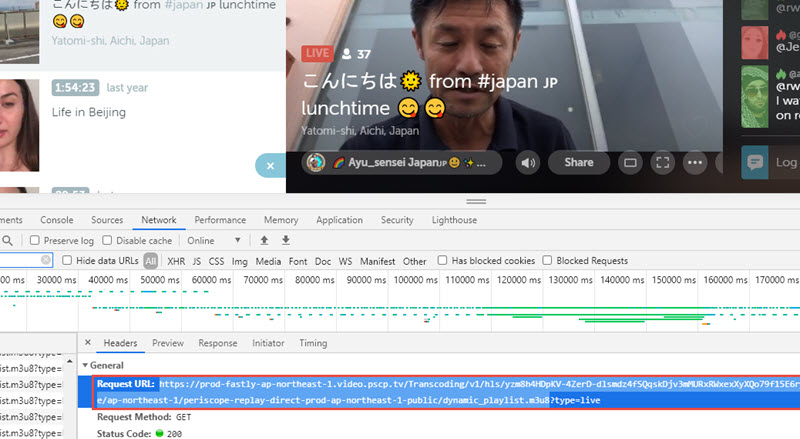Switch to the Preview tab
Screen dimensions: 800x439
click(168, 343)
